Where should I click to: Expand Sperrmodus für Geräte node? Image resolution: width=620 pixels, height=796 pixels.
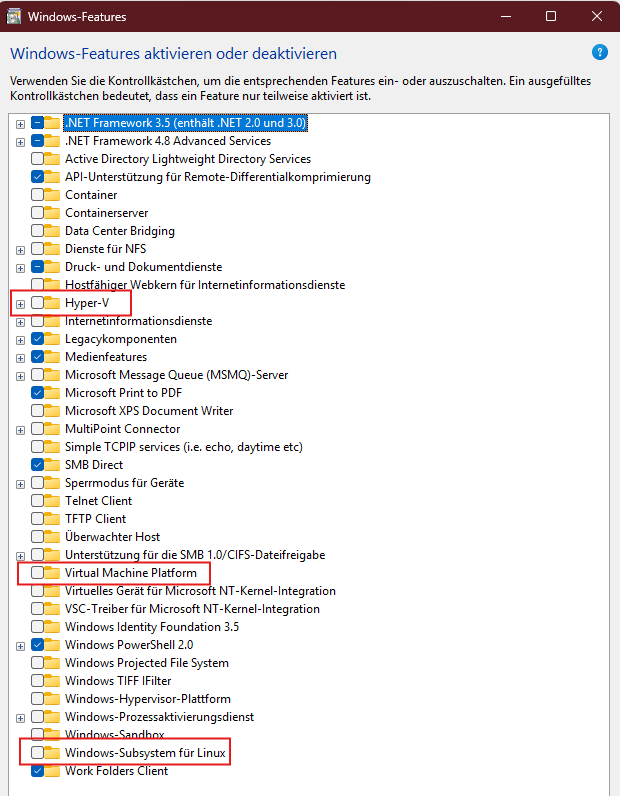pos(20,484)
